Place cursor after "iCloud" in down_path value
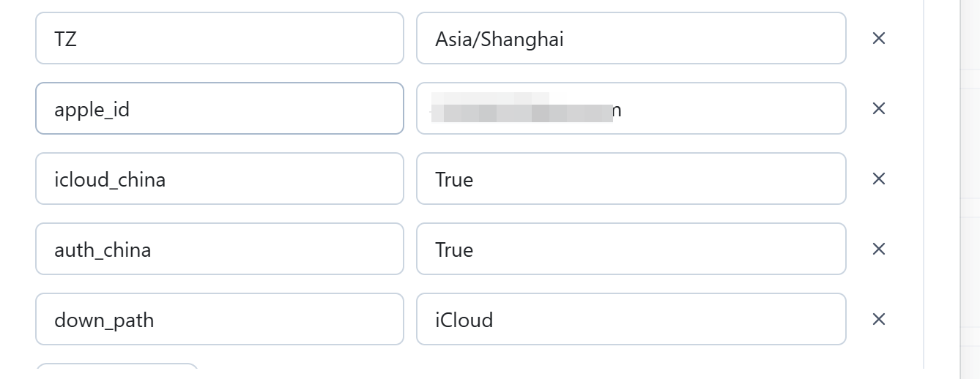Screen dimensions: 980x379 point(494,320)
